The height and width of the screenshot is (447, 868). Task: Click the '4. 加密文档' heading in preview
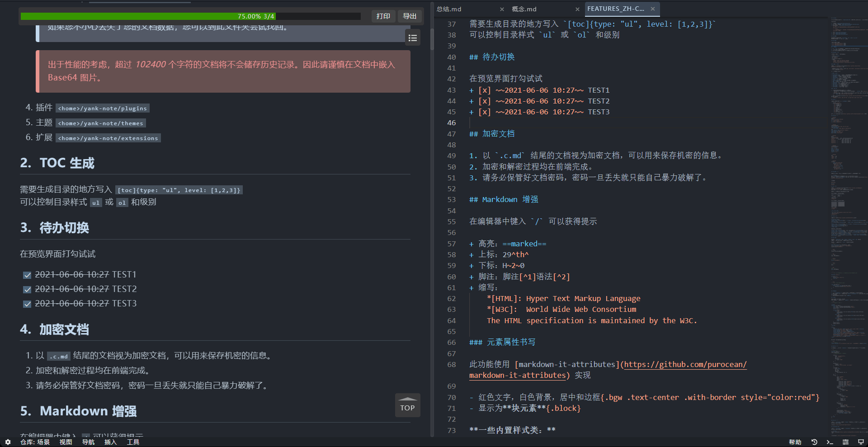click(x=55, y=329)
